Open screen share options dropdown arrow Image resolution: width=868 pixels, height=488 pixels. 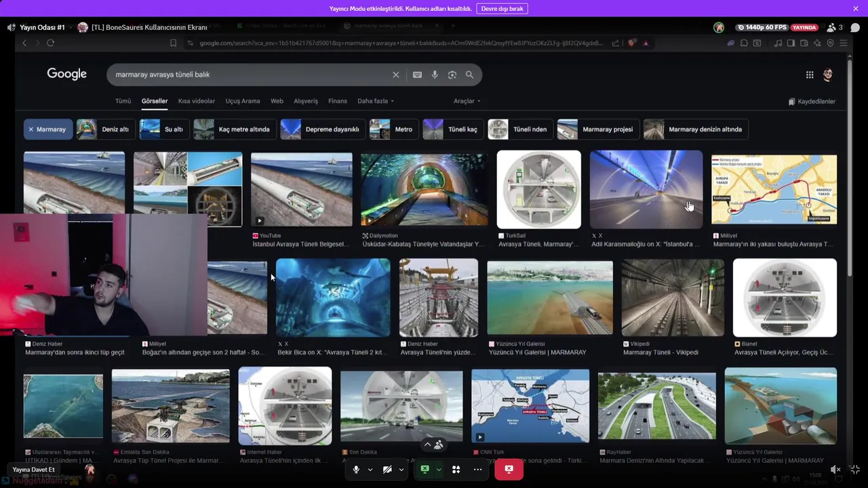[x=439, y=469]
